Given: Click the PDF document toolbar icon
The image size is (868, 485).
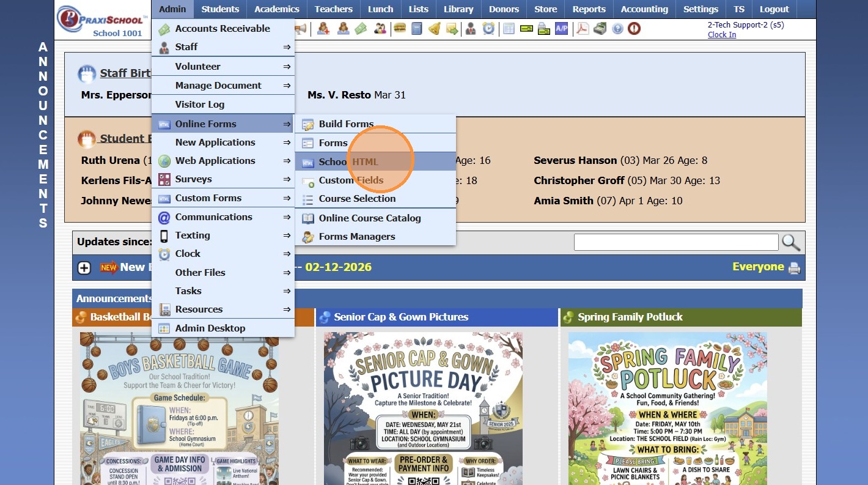Looking at the screenshot, I should [583, 28].
